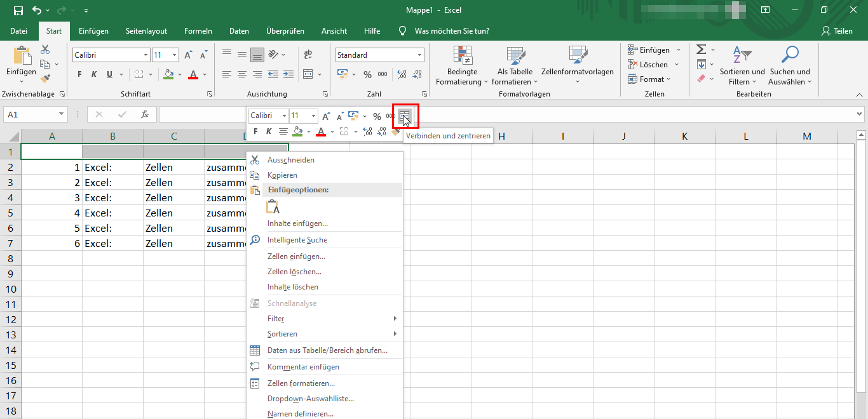Increase font size using the ribbon button
Image resolution: width=868 pixels, height=419 pixels.
[x=188, y=55]
